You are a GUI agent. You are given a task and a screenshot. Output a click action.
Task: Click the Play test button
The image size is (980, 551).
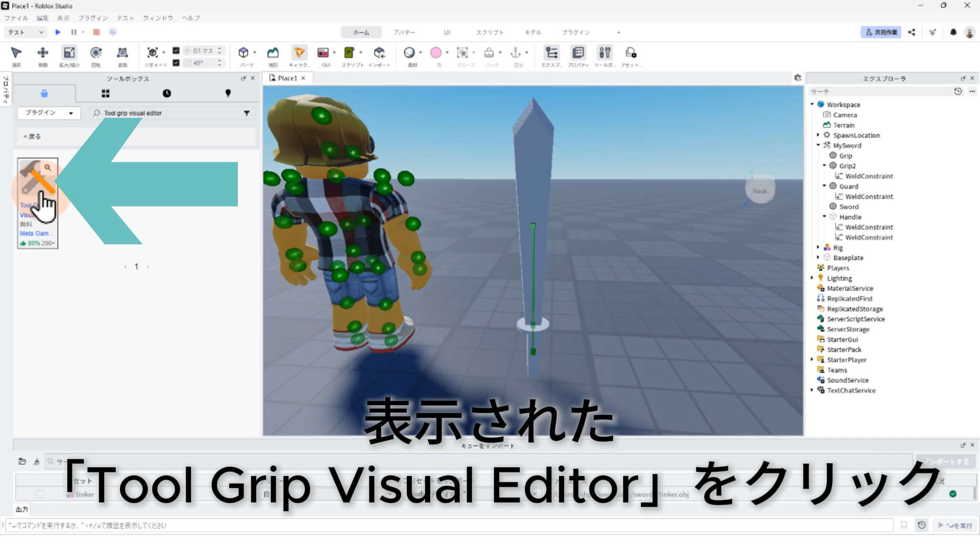point(58,32)
